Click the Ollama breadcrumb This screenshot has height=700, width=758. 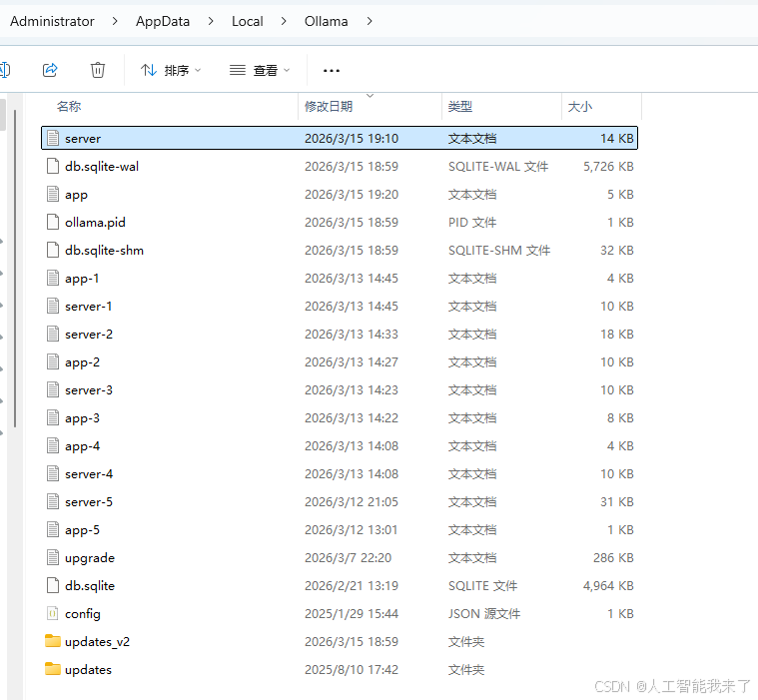coord(326,21)
